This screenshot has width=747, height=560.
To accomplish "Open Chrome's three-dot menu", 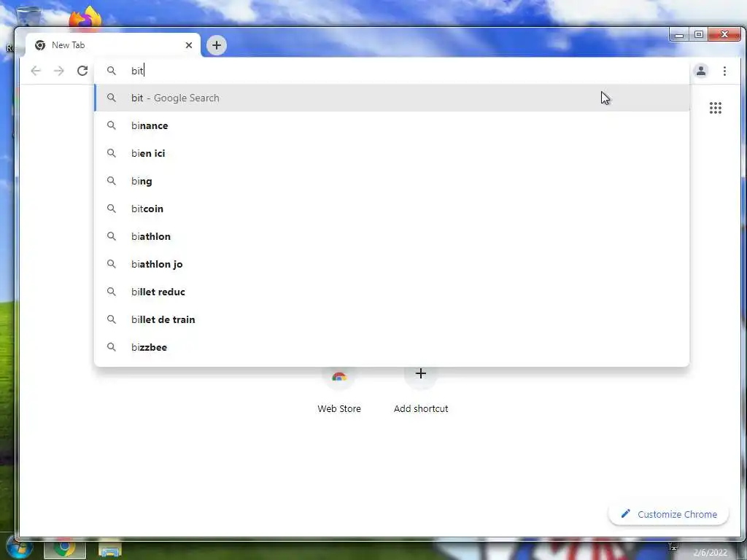I will click(724, 71).
